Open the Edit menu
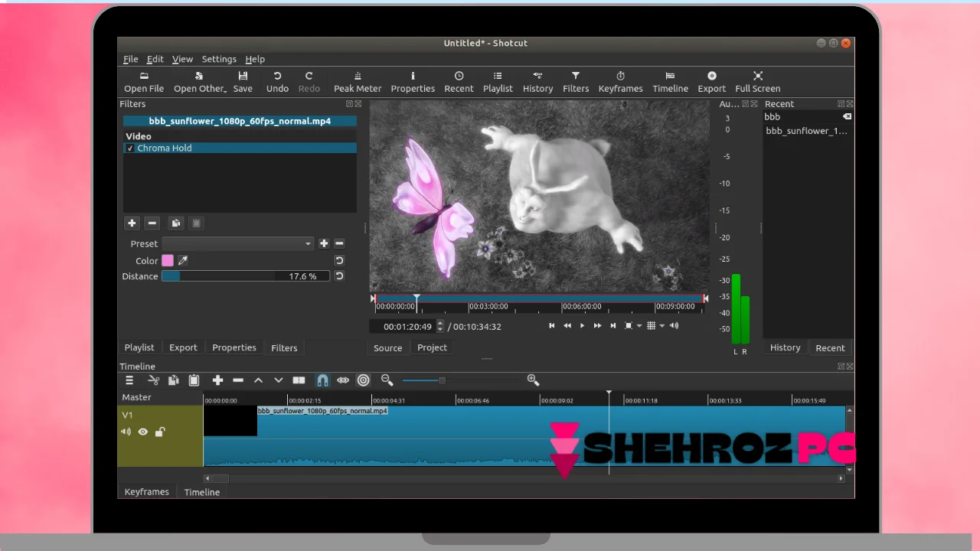 (x=155, y=59)
